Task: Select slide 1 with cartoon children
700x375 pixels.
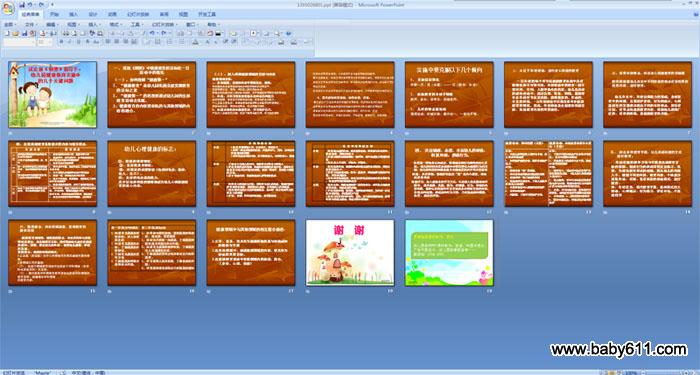Action: click(52, 95)
